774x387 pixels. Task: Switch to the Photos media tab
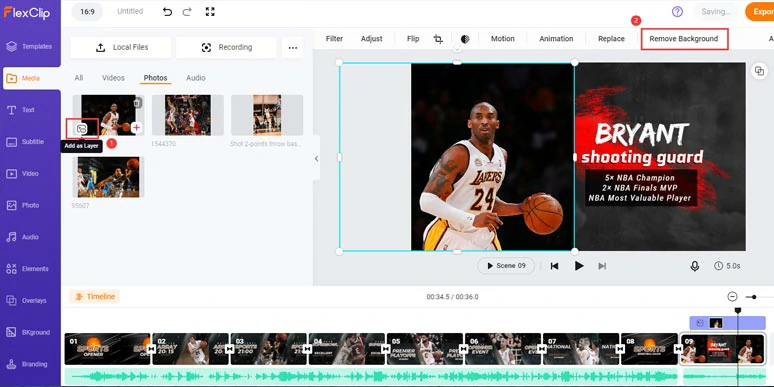click(155, 78)
